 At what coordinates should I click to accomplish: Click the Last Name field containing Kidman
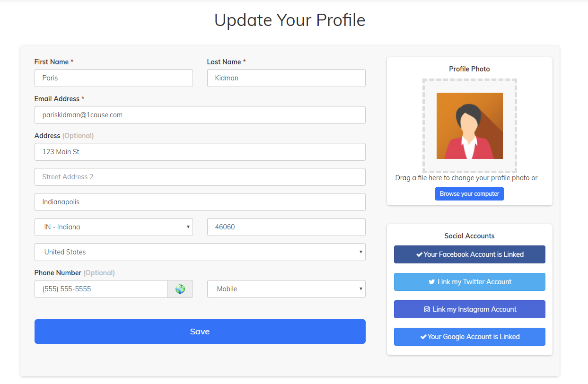[x=286, y=78]
